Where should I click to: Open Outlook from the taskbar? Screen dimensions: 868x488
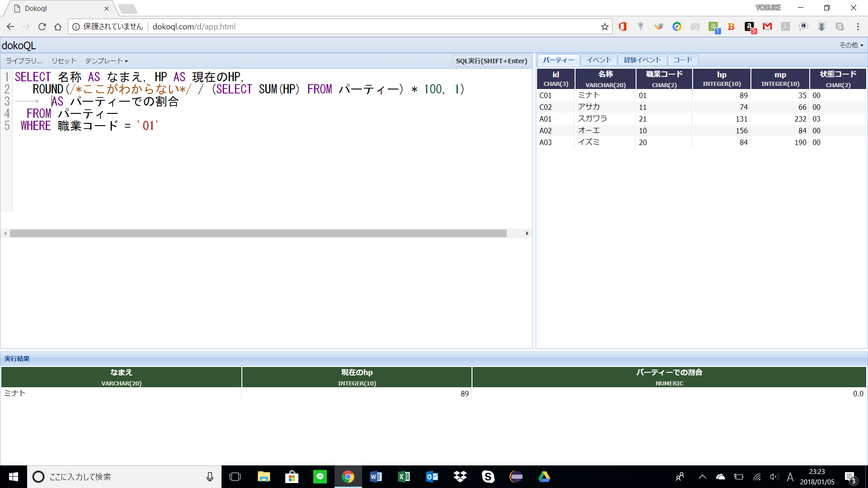(432, 477)
